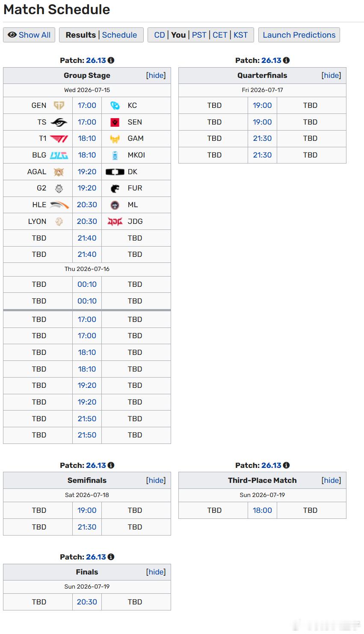The image size is (364, 634).
Task: Collapse the Quarterfinals table with hide
Action: tap(331, 75)
